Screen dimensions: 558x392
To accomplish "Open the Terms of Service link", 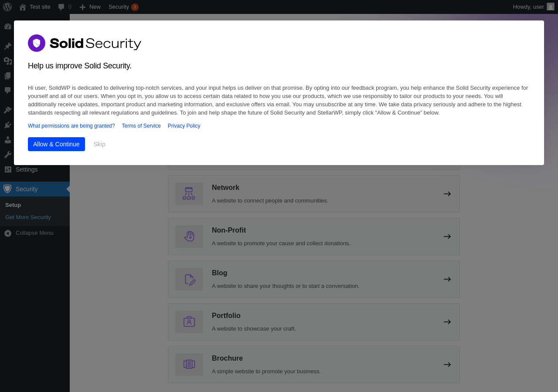I will pyautogui.click(x=141, y=126).
